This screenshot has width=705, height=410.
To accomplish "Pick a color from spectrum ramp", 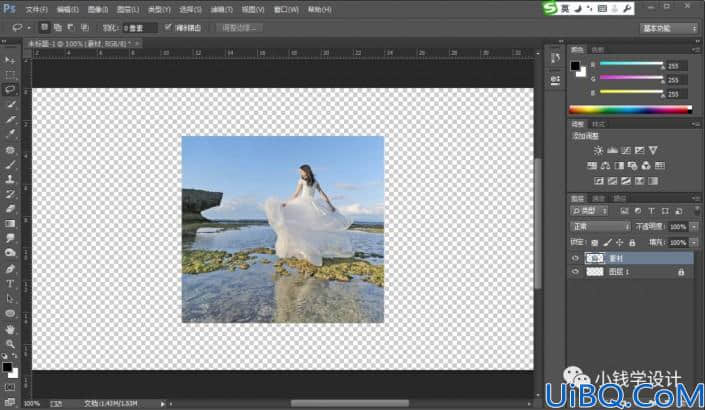I will tap(630, 110).
